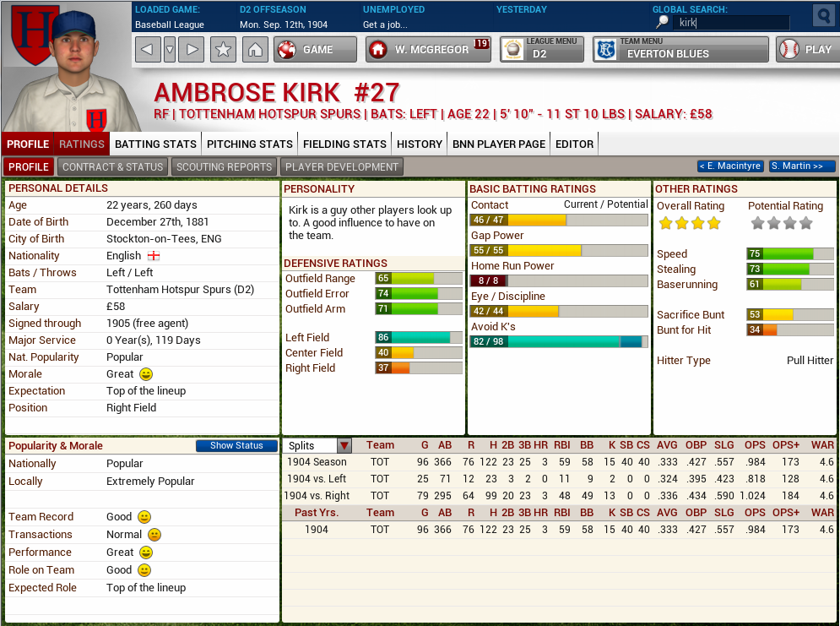This screenshot has height=626, width=840.
Task: Click the back navigation arrow
Action: [148, 50]
